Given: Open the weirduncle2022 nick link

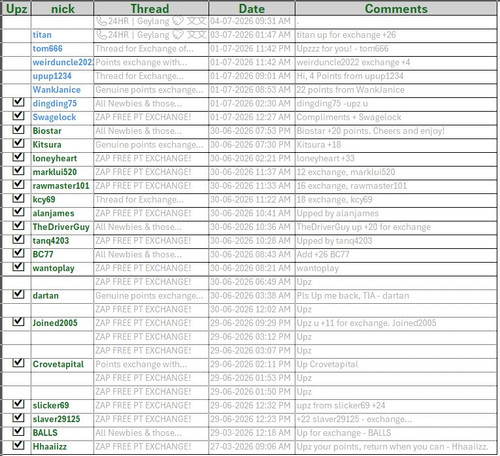Looking at the screenshot, I should pos(63,62).
